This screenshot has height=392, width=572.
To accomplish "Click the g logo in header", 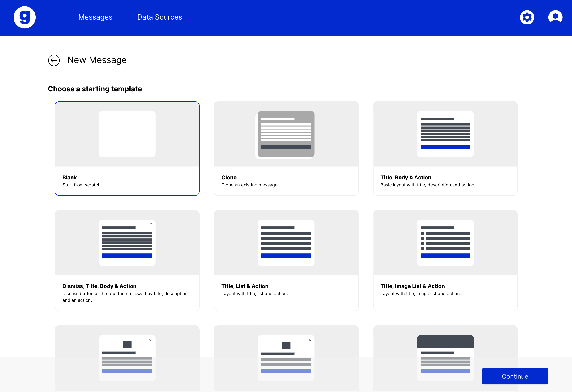I will [25, 17].
